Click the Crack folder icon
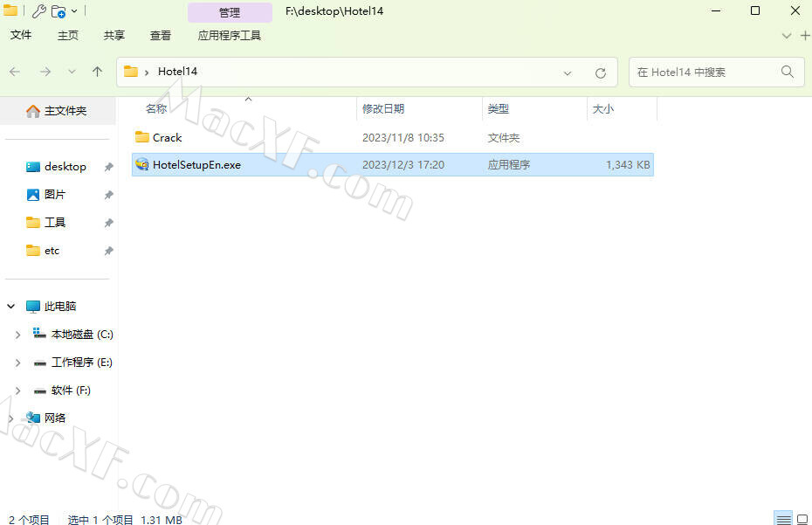The height and width of the screenshot is (525, 812). pyautogui.click(x=142, y=137)
